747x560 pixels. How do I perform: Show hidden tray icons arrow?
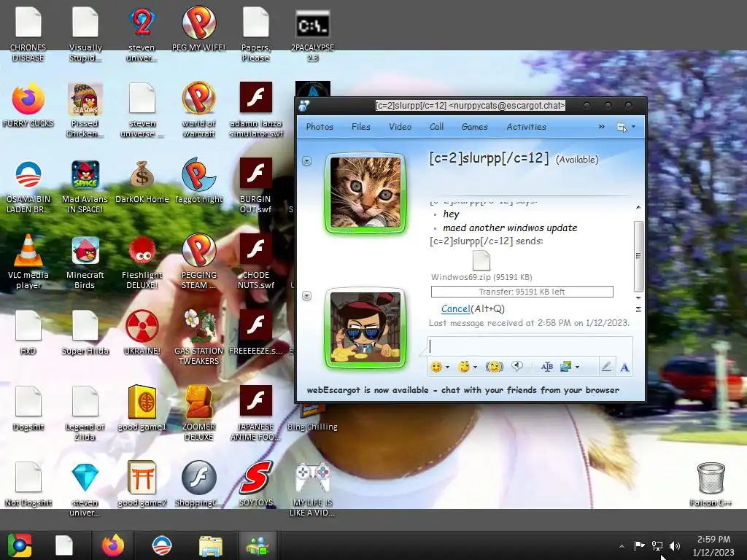point(622,546)
